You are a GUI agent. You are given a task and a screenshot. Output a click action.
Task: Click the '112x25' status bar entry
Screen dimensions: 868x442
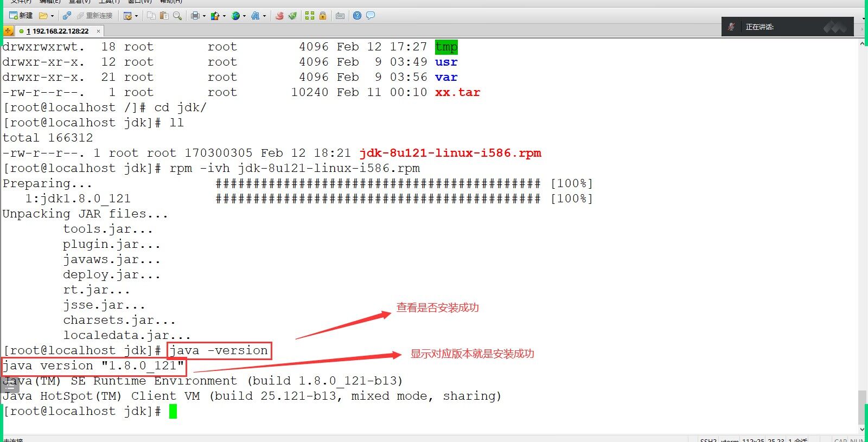point(753,440)
